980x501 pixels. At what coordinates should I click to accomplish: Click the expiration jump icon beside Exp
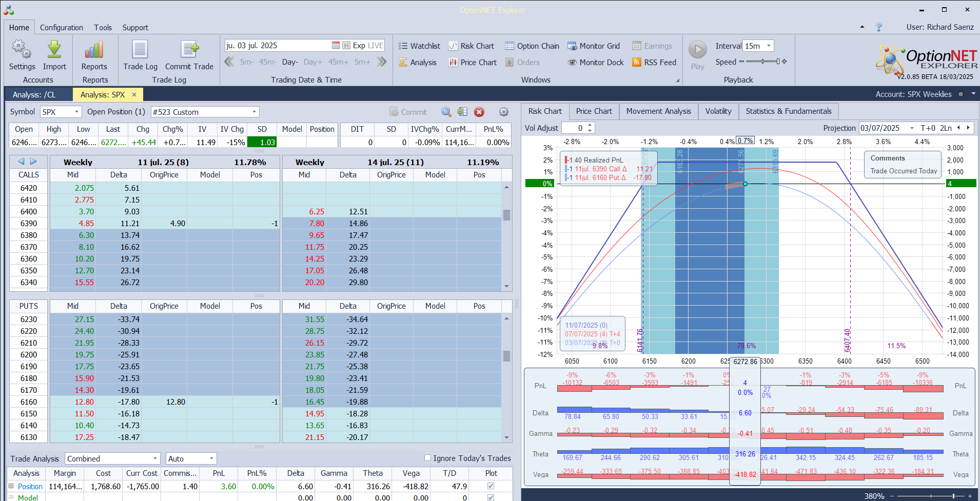tap(346, 46)
